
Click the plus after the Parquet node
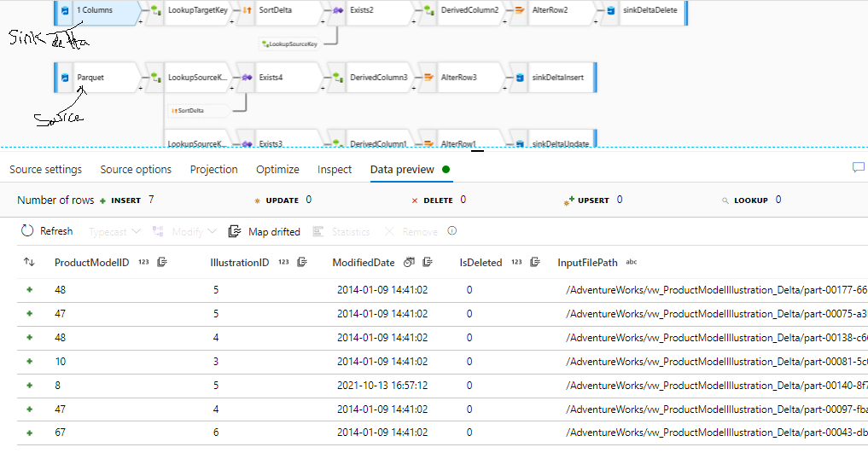click(x=141, y=89)
